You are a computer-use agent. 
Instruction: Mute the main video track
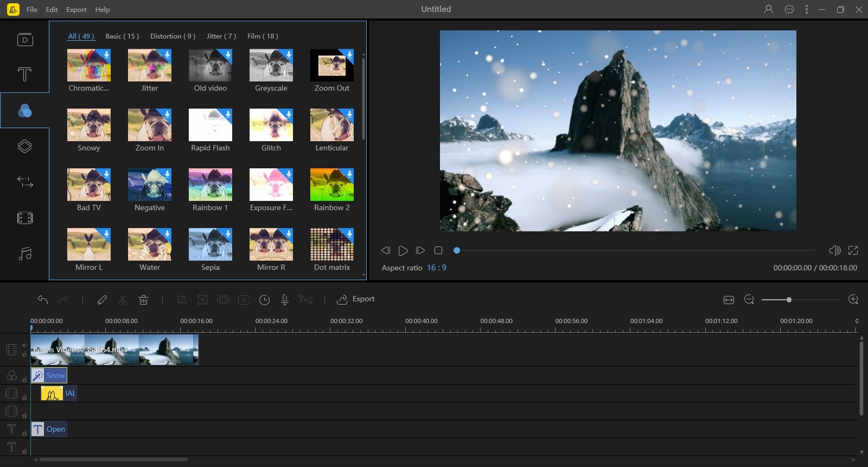pos(24,345)
